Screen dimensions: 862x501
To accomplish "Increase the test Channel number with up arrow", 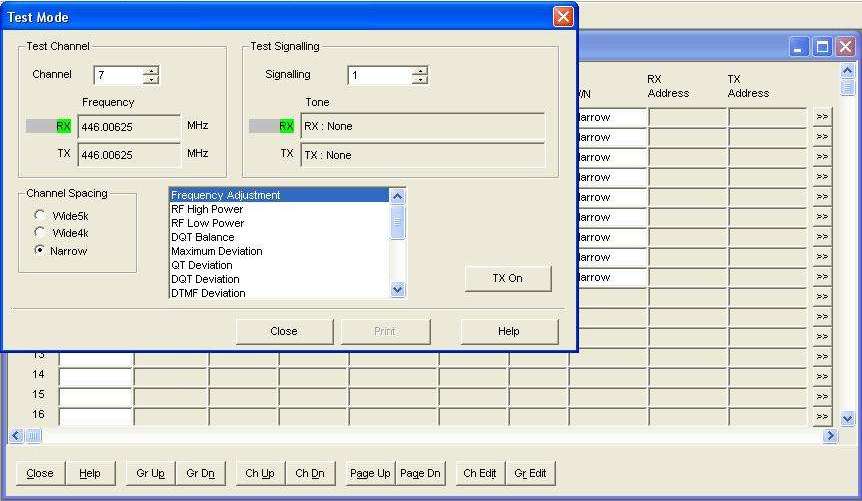I will pos(151,70).
